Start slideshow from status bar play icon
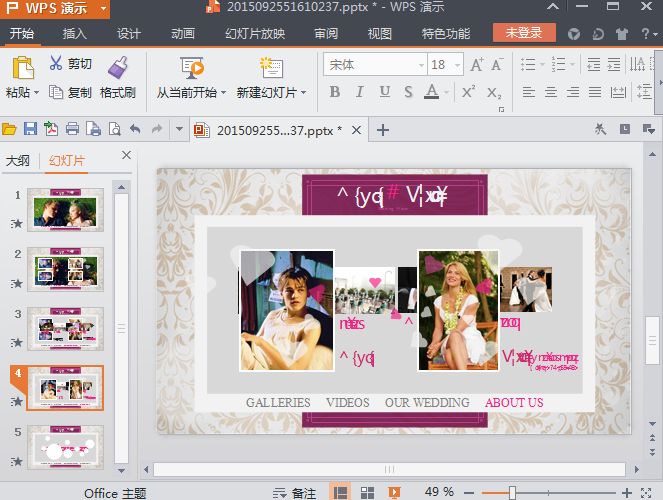 tap(394, 492)
